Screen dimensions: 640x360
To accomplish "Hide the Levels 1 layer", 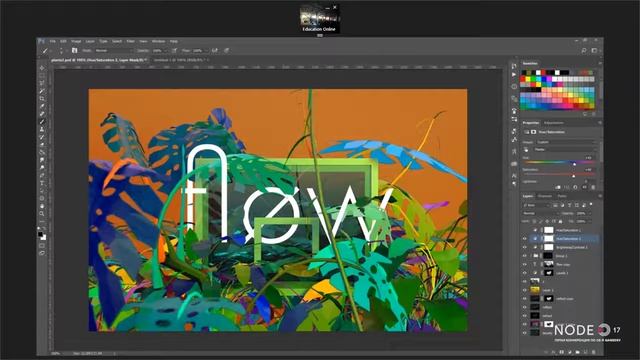I will [525, 273].
